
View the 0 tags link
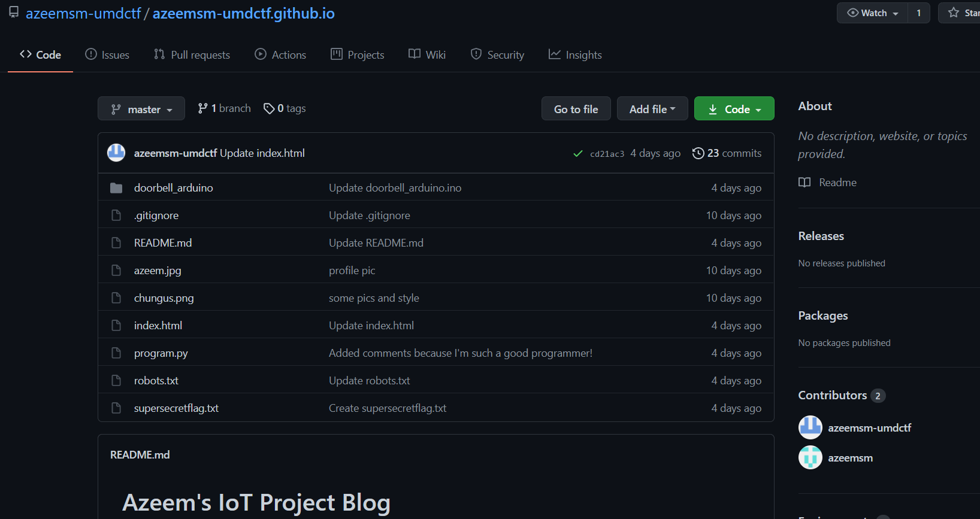pyautogui.click(x=285, y=108)
